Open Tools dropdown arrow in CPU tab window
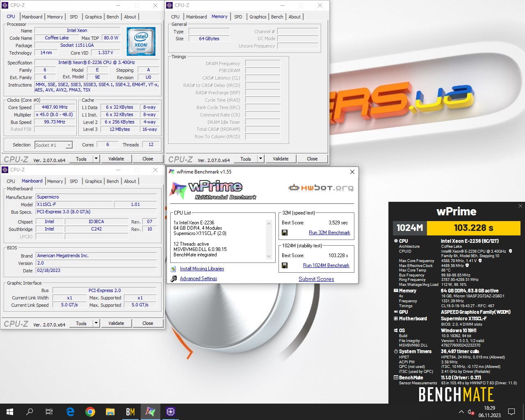 (x=96, y=159)
